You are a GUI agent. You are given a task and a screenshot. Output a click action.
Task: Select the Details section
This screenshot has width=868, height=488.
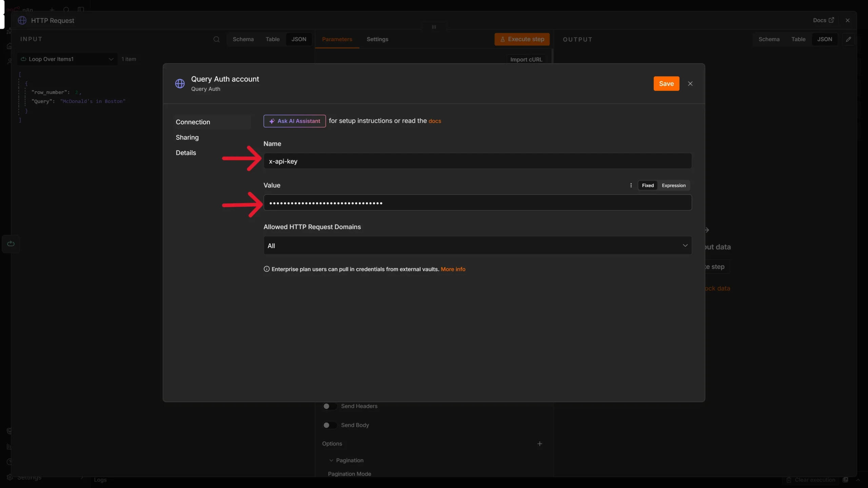[186, 153]
